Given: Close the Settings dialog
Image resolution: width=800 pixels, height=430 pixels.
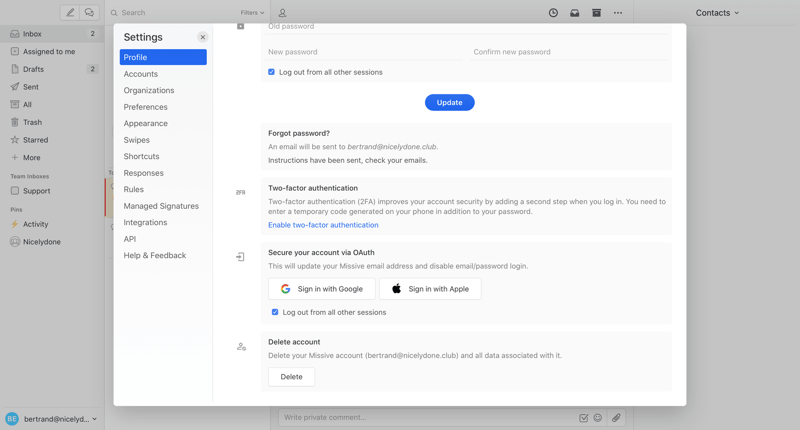Looking at the screenshot, I should tap(203, 37).
